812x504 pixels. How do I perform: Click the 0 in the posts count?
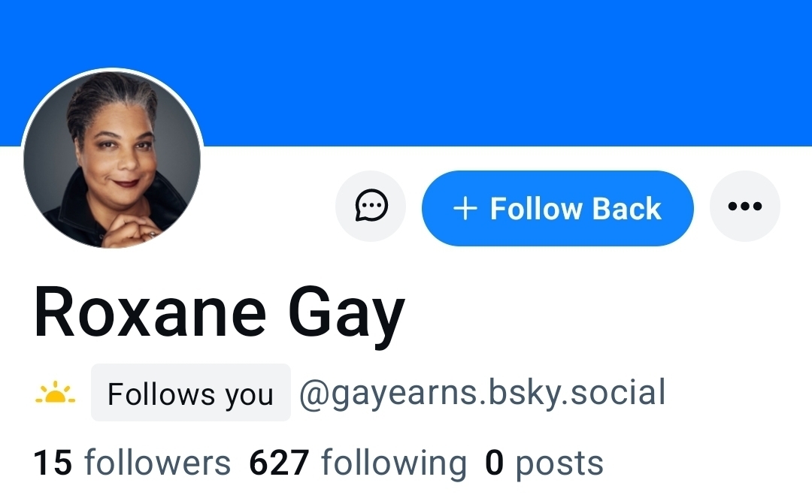tap(494, 463)
